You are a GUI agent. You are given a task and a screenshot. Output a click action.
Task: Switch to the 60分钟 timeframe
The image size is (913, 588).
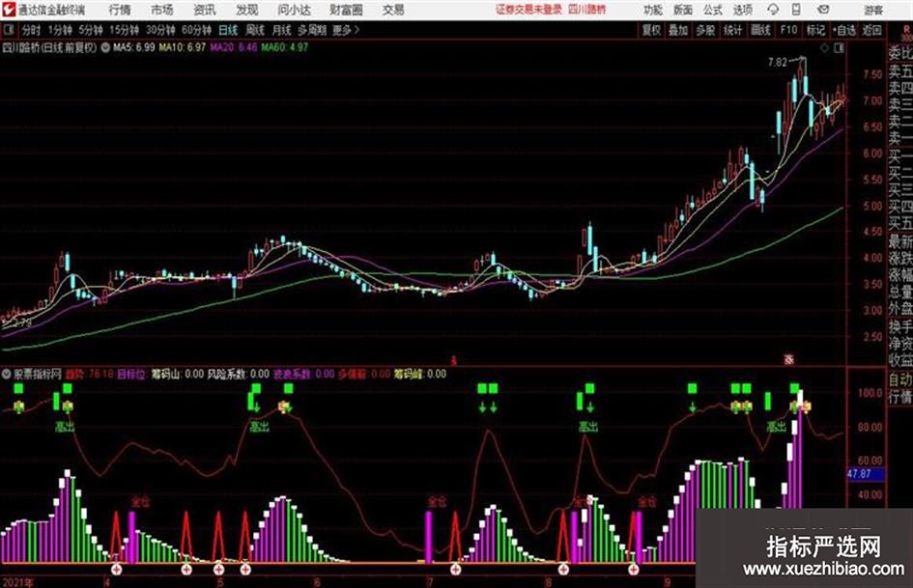[x=196, y=30]
